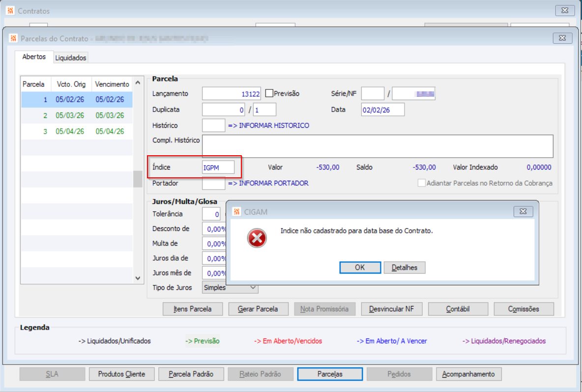Click the Itens Parcela button

[x=193, y=309]
